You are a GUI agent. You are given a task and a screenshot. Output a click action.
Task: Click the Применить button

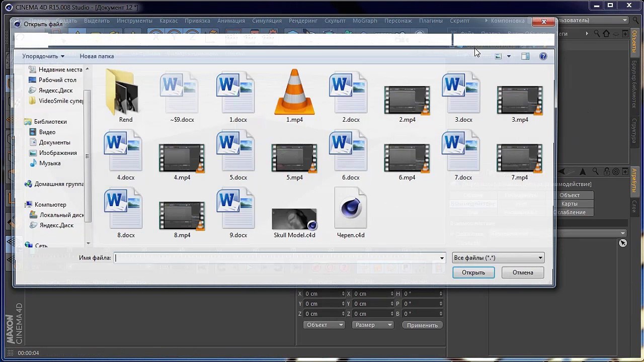tap(423, 325)
